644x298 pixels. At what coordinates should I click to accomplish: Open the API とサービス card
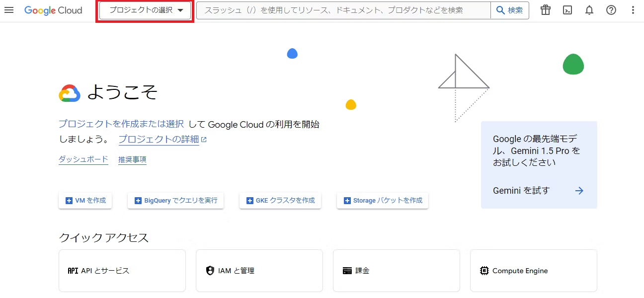122,271
